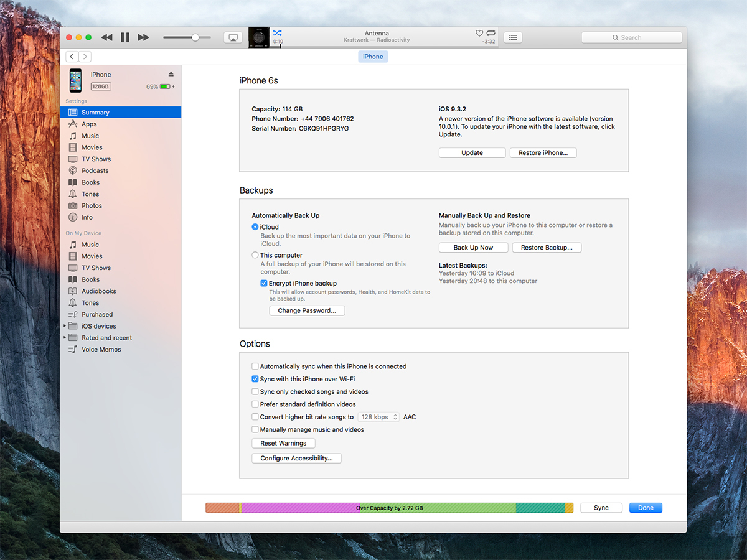Select iCloud automatic backup

(255, 227)
